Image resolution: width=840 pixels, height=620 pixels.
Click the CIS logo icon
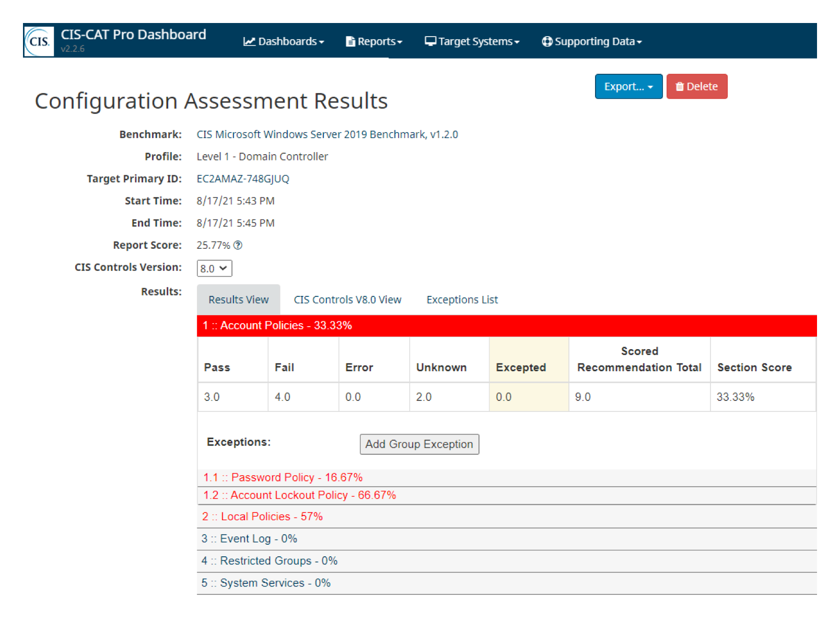(x=39, y=41)
